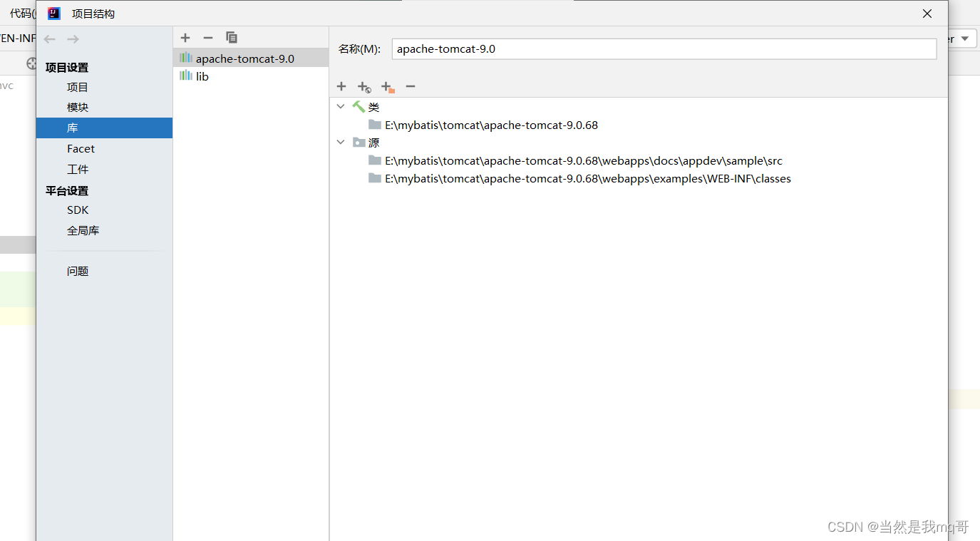Click the folder icon of the sample\src path
The height and width of the screenshot is (541, 980).
pyautogui.click(x=375, y=160)
